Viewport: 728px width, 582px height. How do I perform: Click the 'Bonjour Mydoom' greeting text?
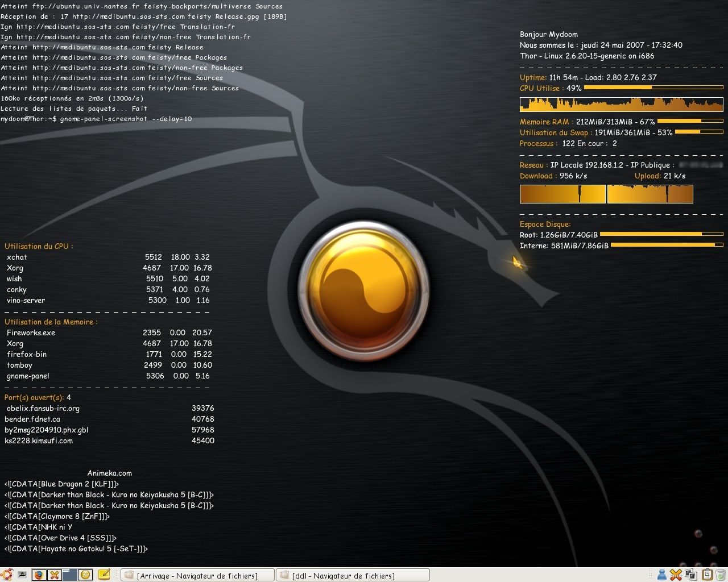(x=549, y=34)
